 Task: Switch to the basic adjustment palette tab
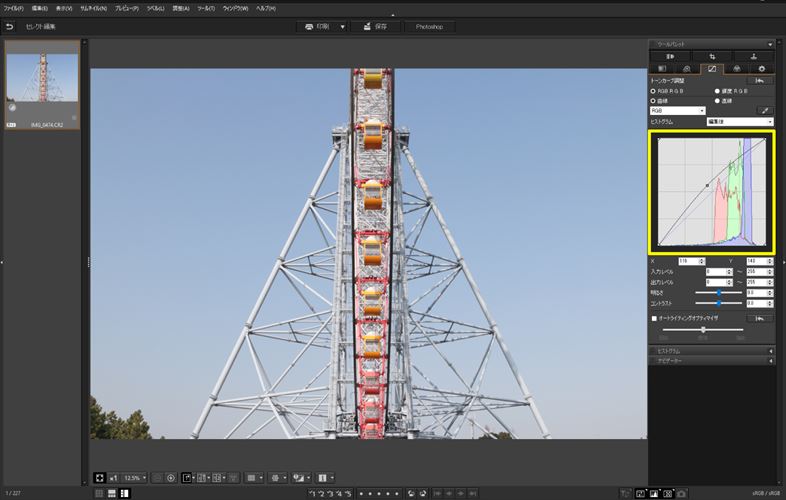tap(662, 69)
